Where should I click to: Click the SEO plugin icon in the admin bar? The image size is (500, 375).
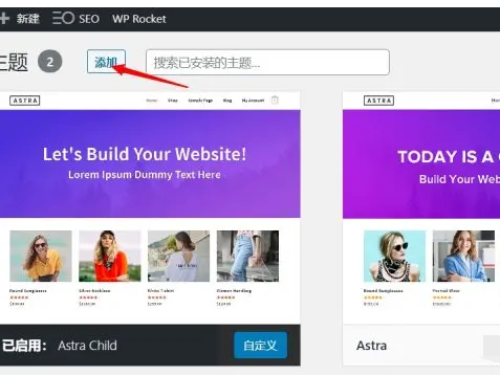point(63,18)
